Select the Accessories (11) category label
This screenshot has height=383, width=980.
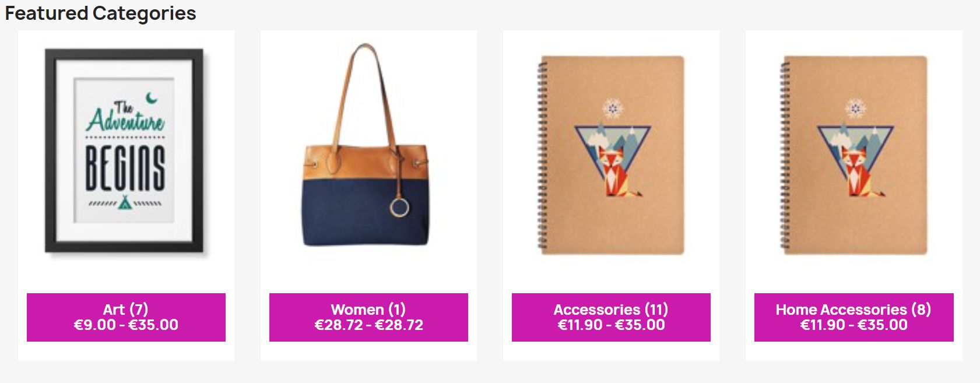click(x=611, y=310)
